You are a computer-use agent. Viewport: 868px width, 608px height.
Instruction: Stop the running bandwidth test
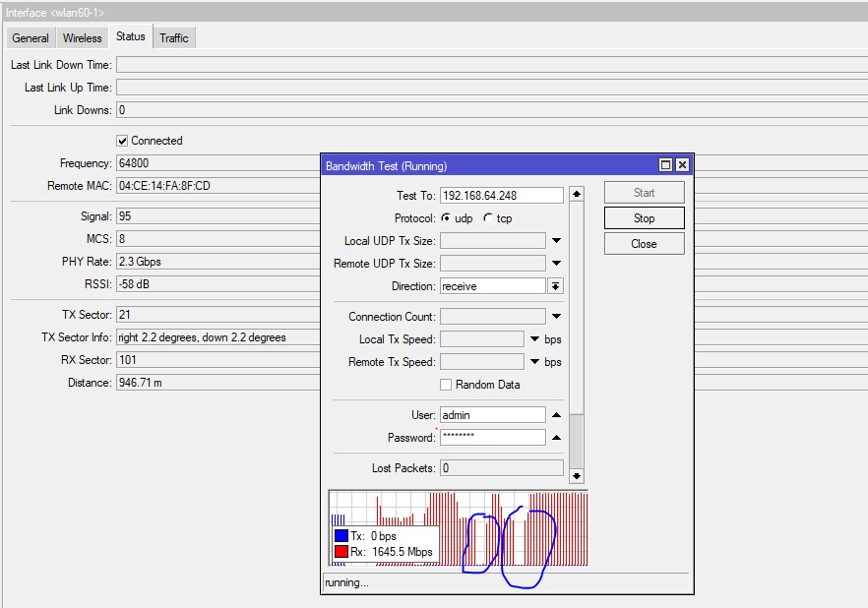(644, 218)
